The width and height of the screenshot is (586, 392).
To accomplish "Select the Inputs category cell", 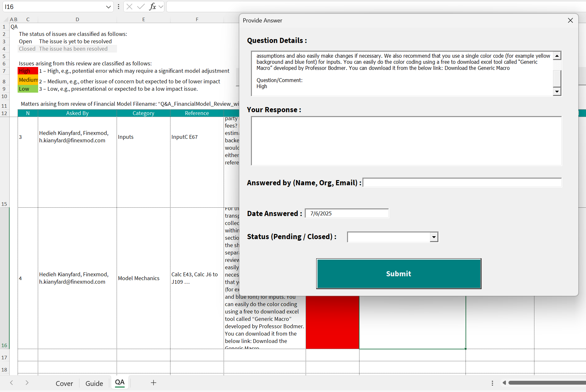I will click(144, 162).
